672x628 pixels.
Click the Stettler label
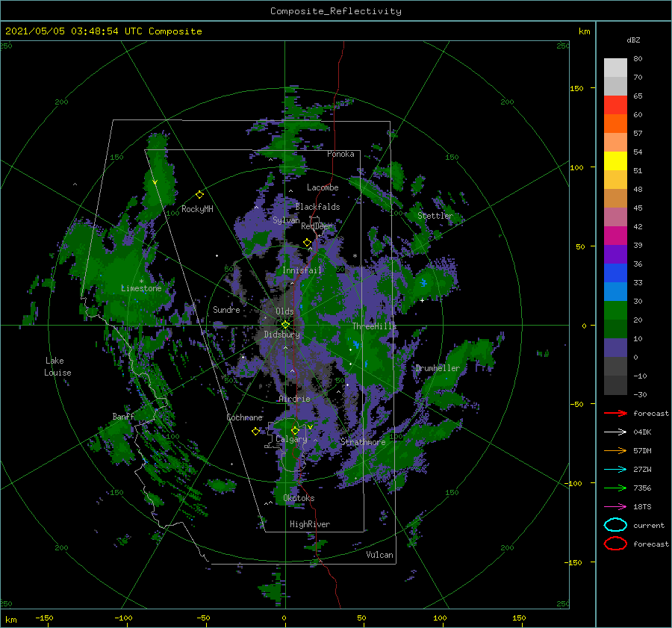(435, 216)
